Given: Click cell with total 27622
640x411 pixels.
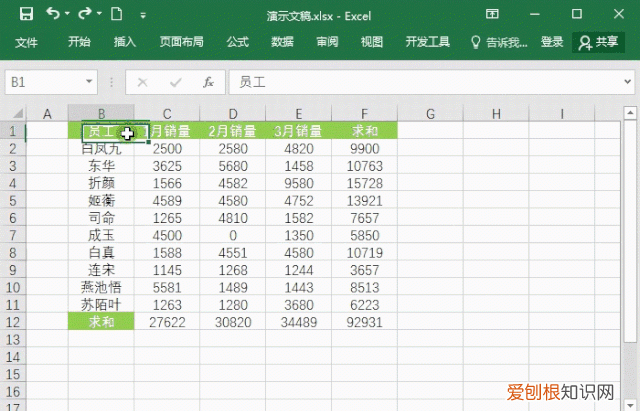Looking at the screenshot, I should pos(167,322).
